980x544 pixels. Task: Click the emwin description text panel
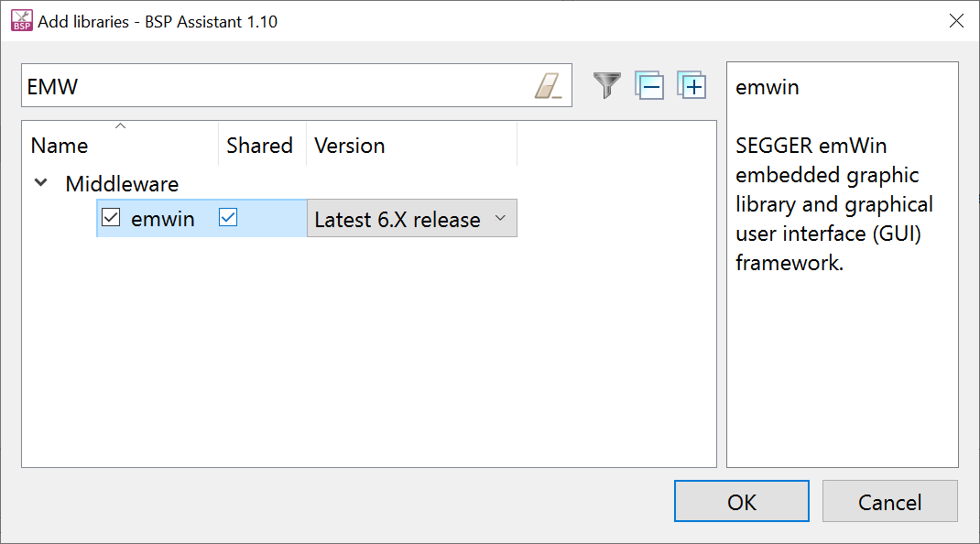click(x=842, y=264)
